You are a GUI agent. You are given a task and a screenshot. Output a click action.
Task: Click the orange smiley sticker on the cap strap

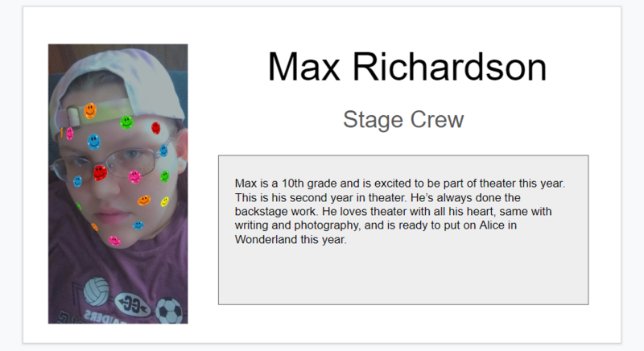coord(90,111)
